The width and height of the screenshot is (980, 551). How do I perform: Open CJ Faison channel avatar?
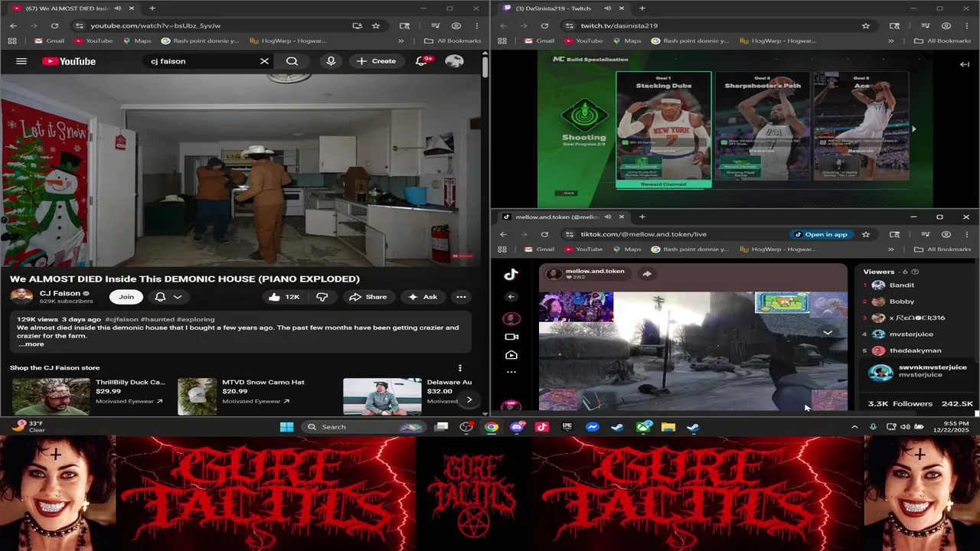[x=21, y=296]
